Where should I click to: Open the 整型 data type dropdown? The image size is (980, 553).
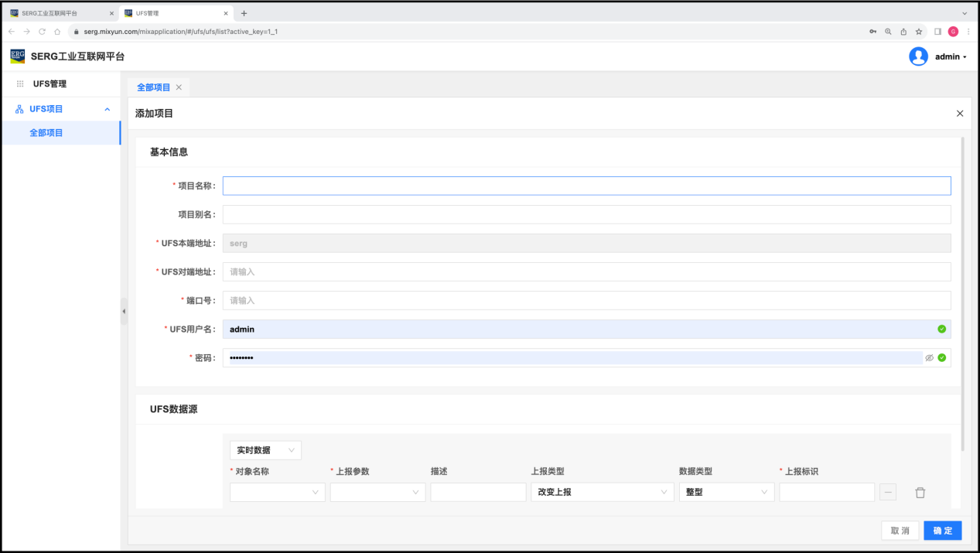click(726, 493)
